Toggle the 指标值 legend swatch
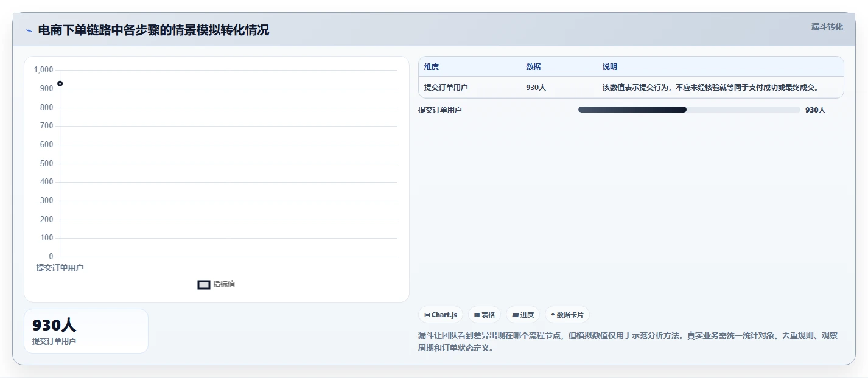The height and width of the screenshot is (378, 868). [x=204, y=285]
